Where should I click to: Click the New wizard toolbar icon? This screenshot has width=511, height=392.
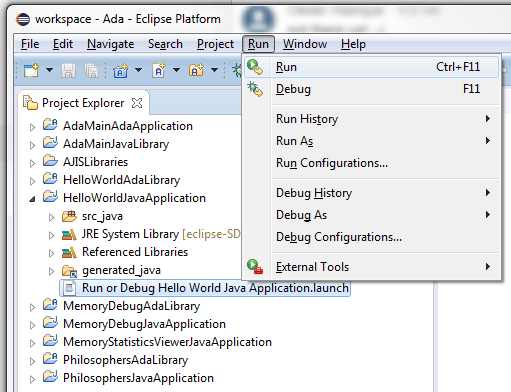pos(31,70)
